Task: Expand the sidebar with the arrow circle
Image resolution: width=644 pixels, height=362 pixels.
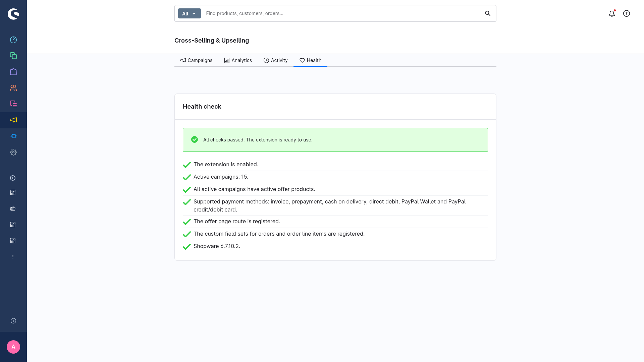Action: click(13, 321)
